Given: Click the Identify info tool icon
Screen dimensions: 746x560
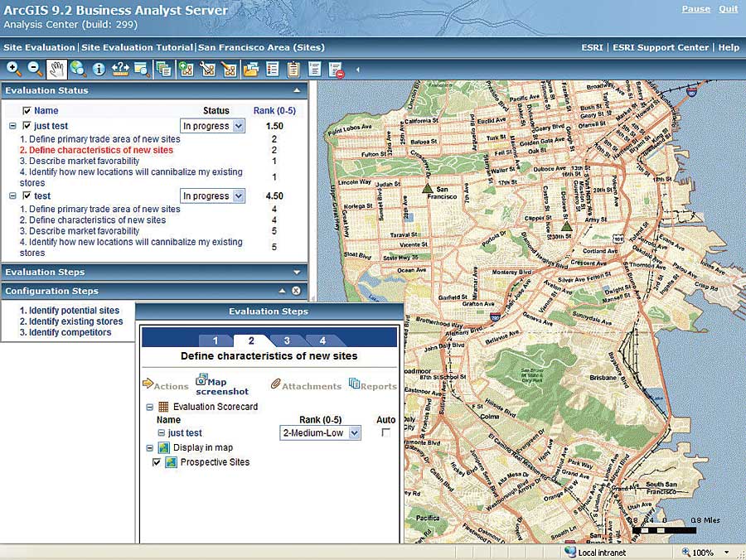Looking at the screenshot, I should (99, 69).
